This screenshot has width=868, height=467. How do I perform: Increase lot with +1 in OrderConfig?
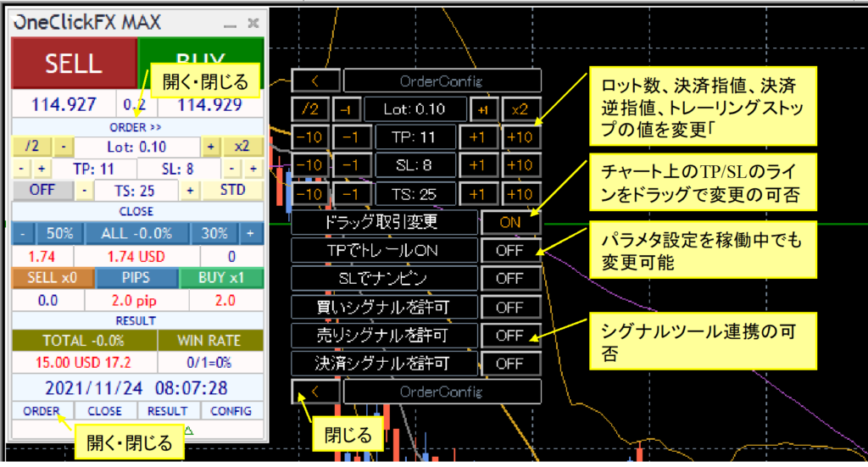click(x=483, y=109)
